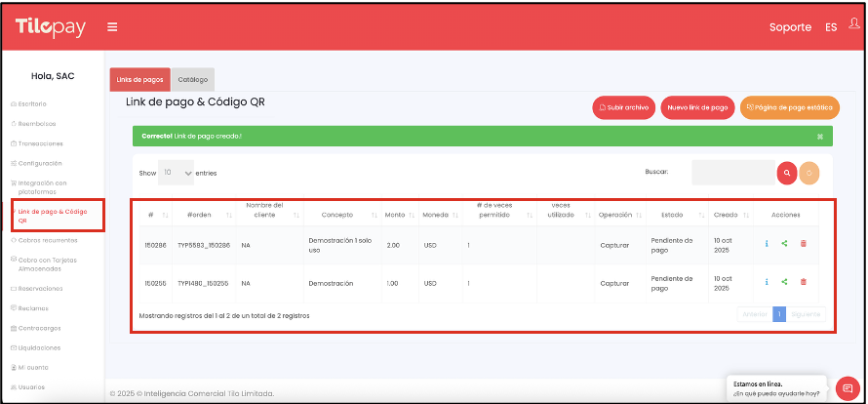View info for order TYP5583_150286

(768, 244)
